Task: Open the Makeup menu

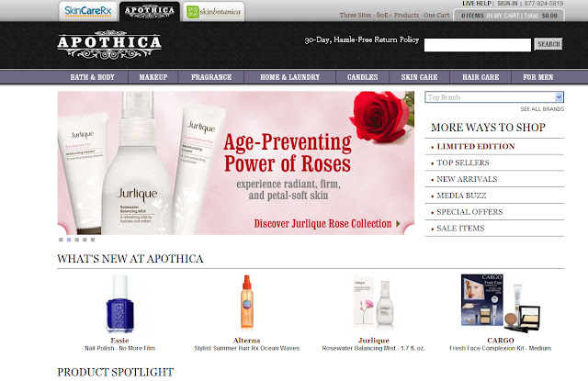Action: pos(153,77)
